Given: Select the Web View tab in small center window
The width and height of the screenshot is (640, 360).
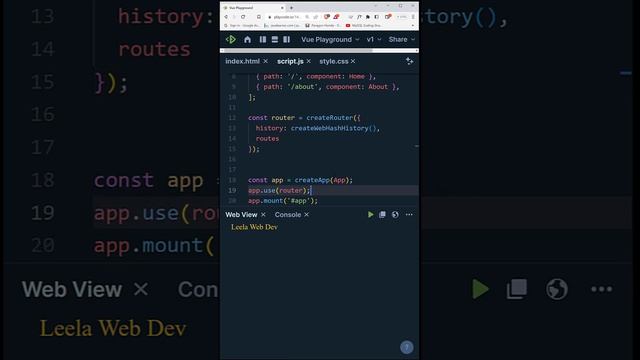Looking at the screenshot, I should (x=241, y=215).
